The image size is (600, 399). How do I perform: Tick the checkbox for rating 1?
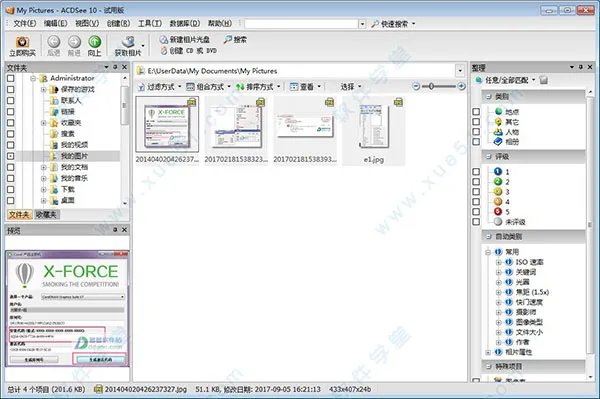coord(476,172)
